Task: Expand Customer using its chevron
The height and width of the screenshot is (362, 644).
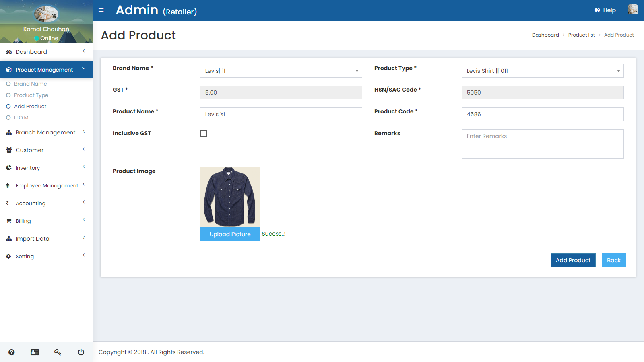Action: tap(84, 149)
